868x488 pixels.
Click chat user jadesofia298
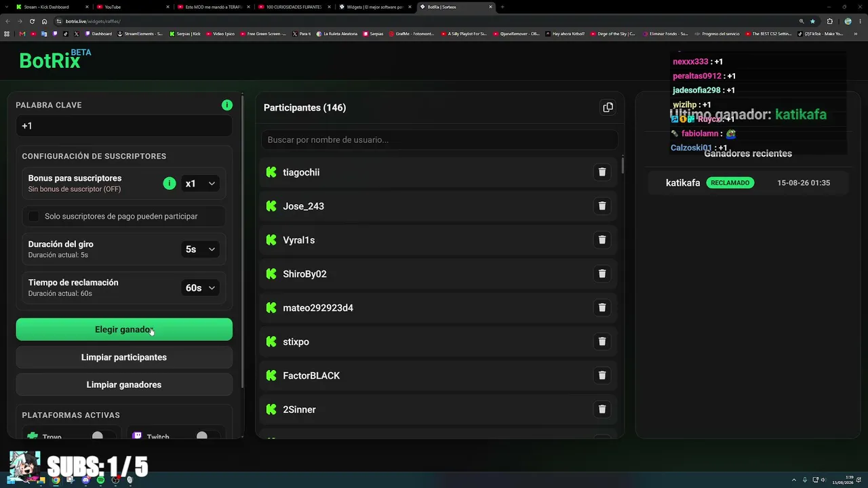coord(696,90)
